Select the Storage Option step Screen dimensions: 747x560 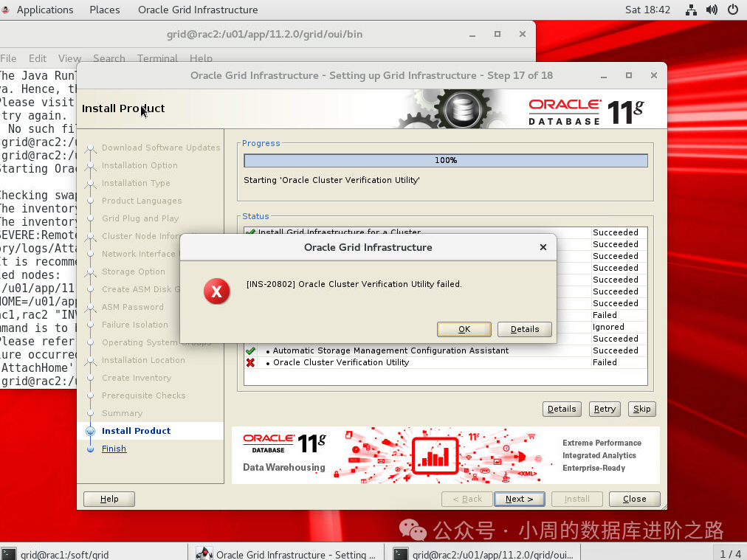coord(134,272)
